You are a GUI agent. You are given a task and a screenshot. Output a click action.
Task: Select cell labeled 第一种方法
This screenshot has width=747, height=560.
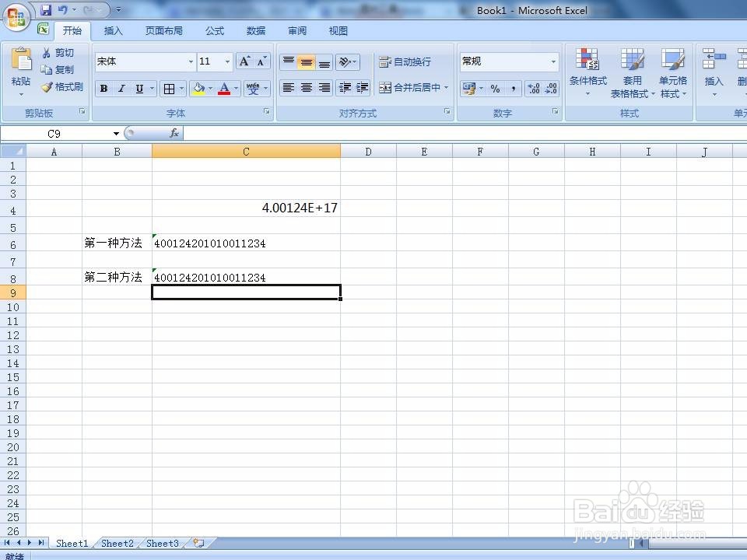[117, 243]
